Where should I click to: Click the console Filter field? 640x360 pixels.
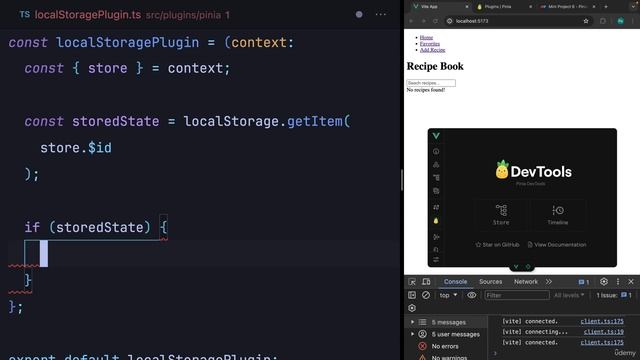point(517,295)
